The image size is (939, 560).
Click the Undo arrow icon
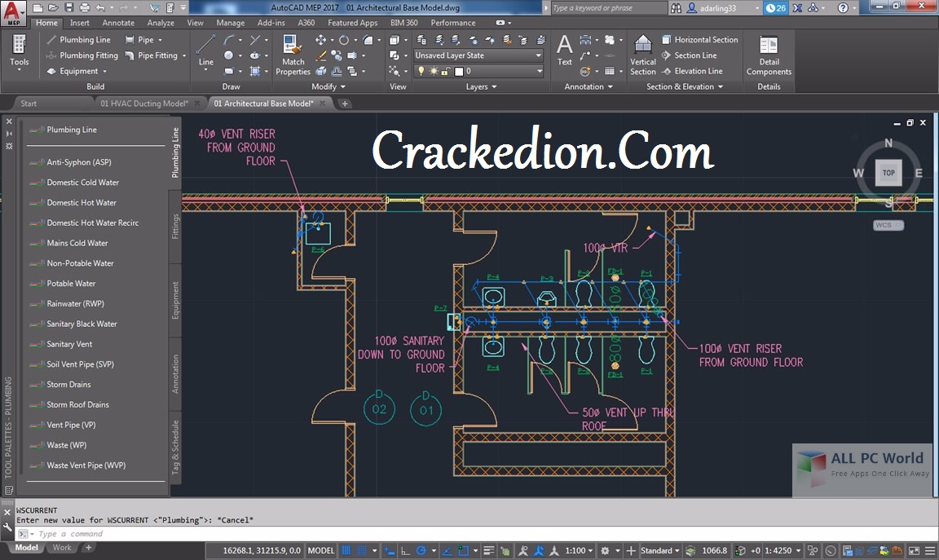(x=100, y=8)
